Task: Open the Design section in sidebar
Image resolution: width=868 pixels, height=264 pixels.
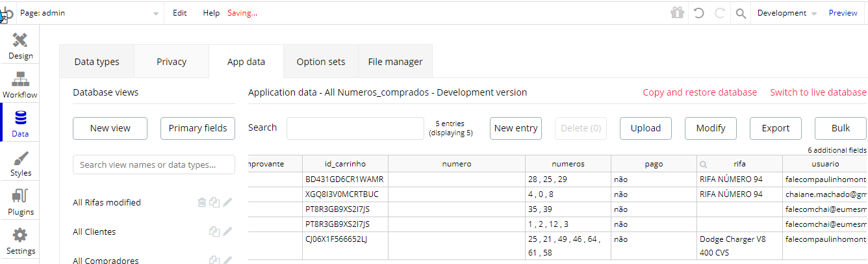Action: coord(20,46)
